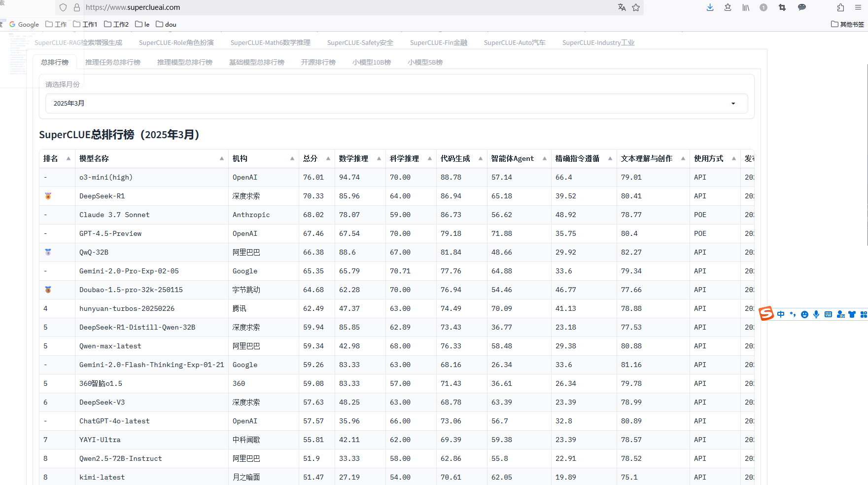Click the Sogou voice input microphone
The width and height of the screenshot is (868, 485).
click(816, 314)
